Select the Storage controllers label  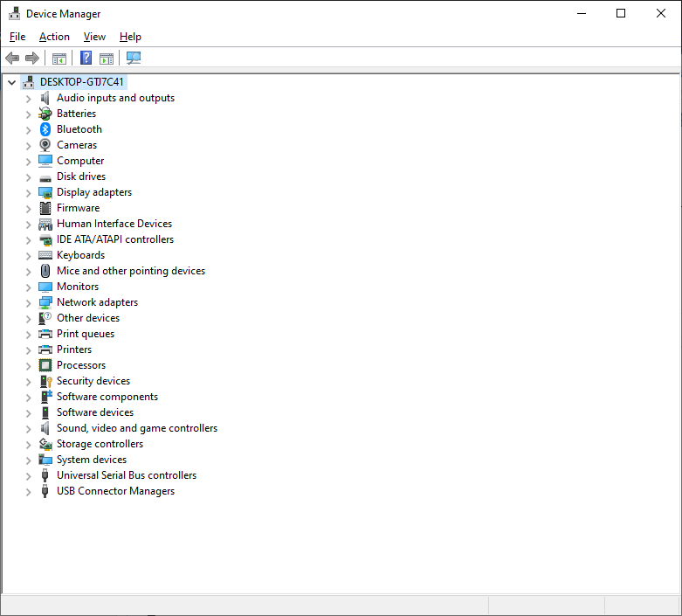click(100, 444)
